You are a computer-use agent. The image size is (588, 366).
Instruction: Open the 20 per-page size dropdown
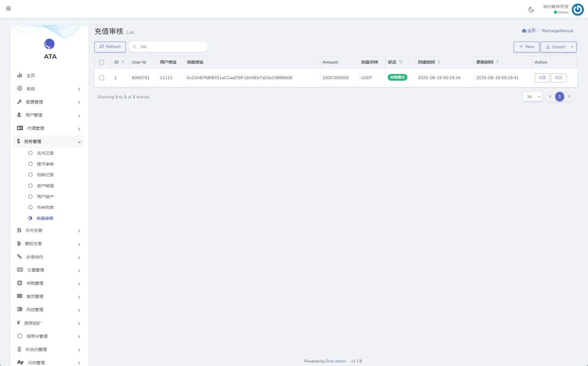[x=532, y=97]
